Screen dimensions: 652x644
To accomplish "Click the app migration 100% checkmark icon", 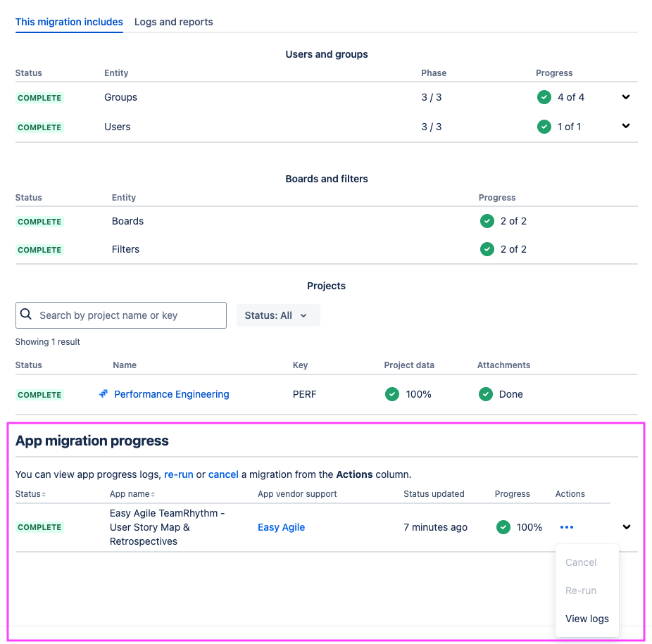I will point(503,527).
